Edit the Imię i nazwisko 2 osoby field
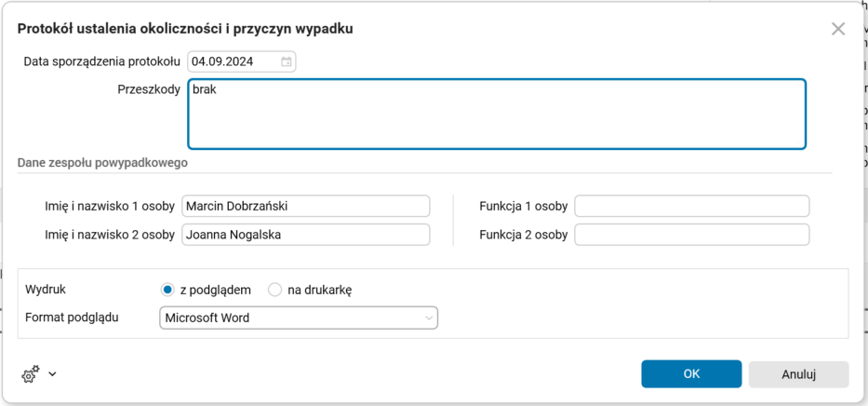Image resolution: width=868 pixels, height=406 pixels. (305, 235)
